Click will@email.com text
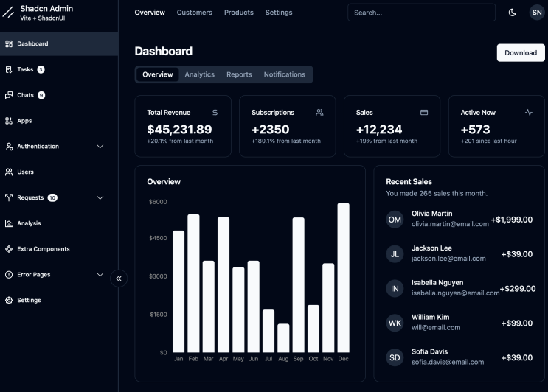Screen dimensions: 548x392 (x=436, y=328)
